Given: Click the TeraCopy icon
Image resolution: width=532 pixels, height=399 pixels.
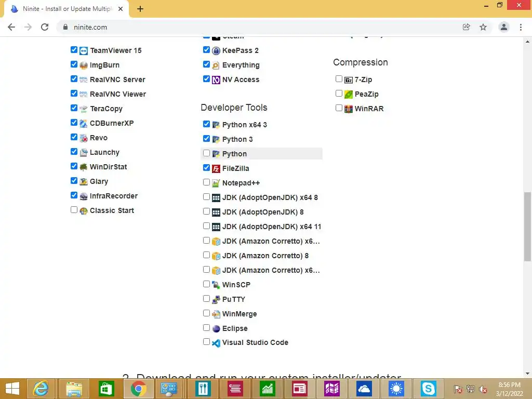Looking at the screenshot, I should [x=84, y=109].
